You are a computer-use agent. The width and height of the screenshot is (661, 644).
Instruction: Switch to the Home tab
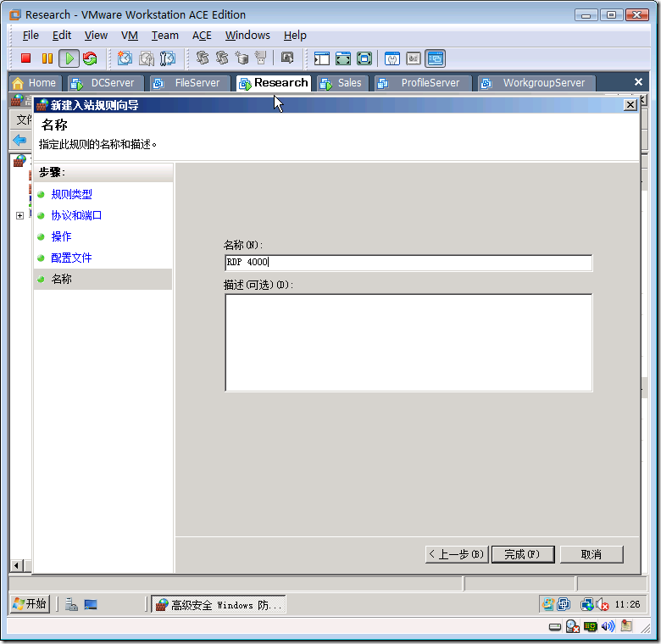[35, 83]
